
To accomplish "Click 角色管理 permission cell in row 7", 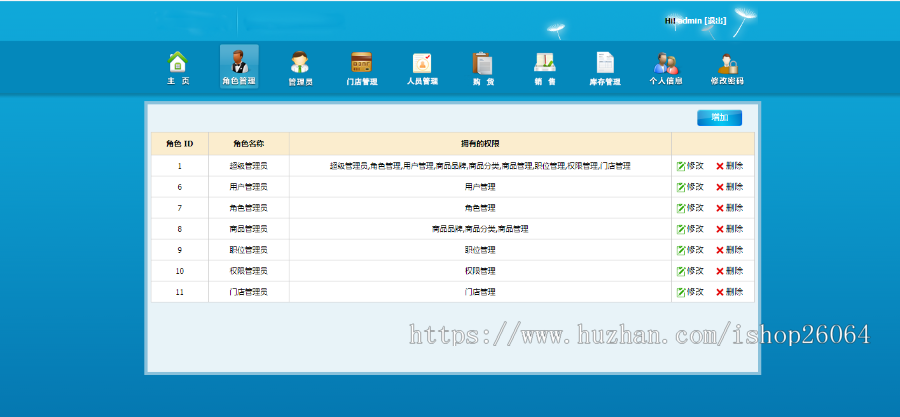I will [480, 208].
